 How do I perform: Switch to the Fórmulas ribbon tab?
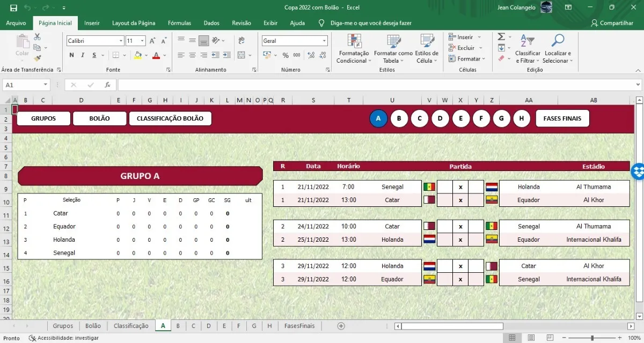[179, 23]
